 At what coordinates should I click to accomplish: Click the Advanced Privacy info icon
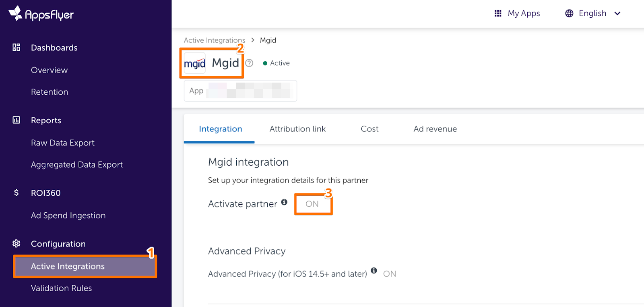click(374, 270)
